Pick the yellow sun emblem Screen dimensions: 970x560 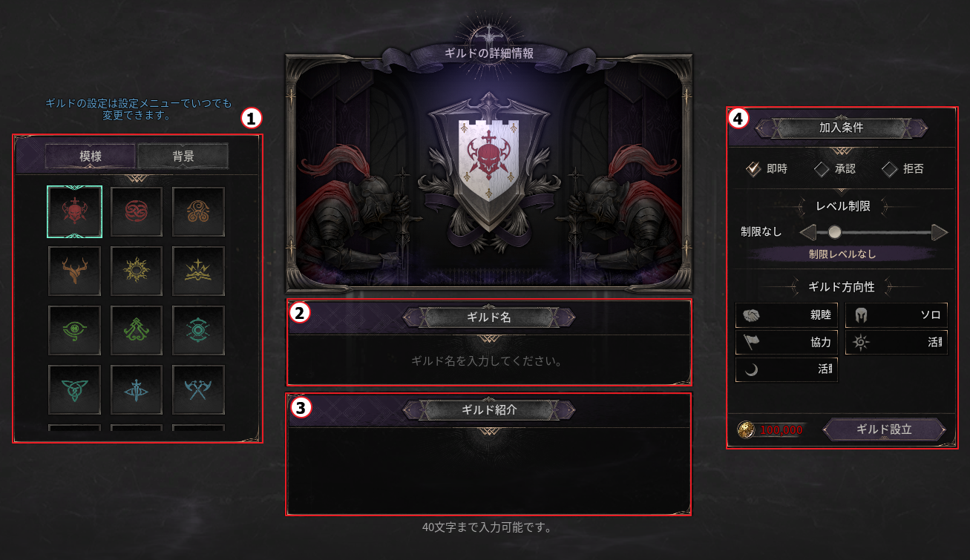[x=137, y=271]
